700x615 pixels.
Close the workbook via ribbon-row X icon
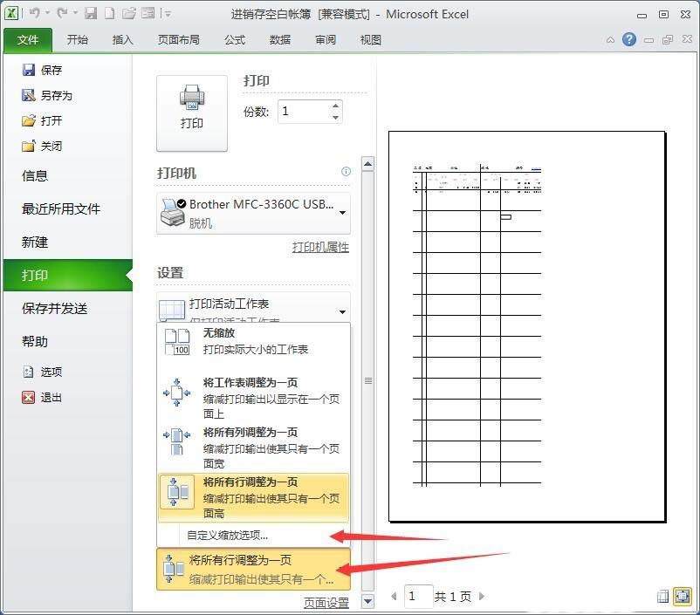coord(687,39)
